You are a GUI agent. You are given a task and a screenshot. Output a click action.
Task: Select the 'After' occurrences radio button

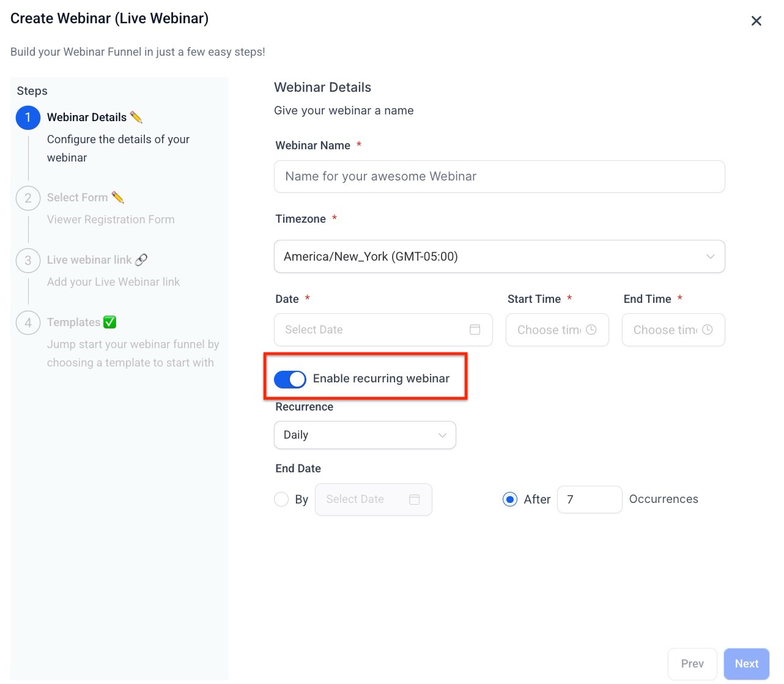(510, 499)
